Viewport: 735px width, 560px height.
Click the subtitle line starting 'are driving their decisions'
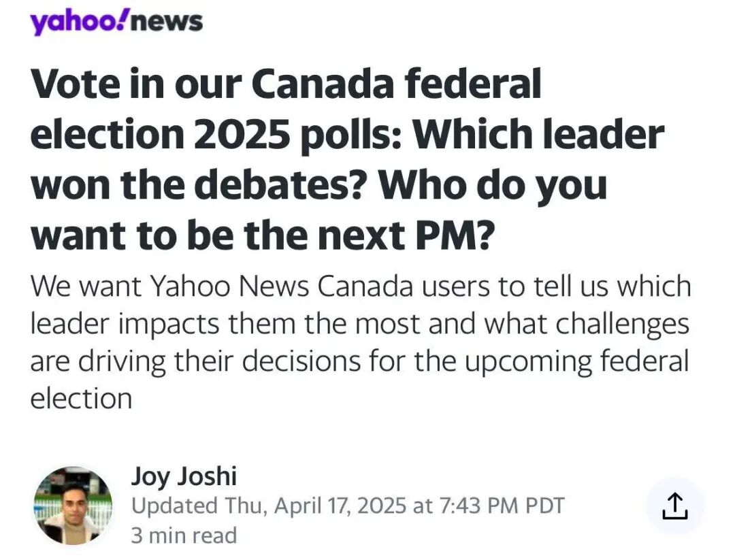pos(359,361)
